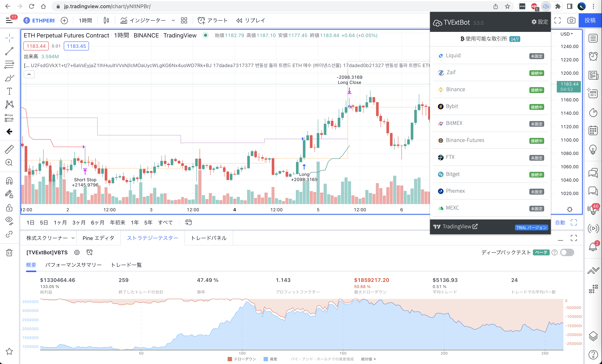
Task: Take a chart snapshot with camera icon
Action: (571, 21)
